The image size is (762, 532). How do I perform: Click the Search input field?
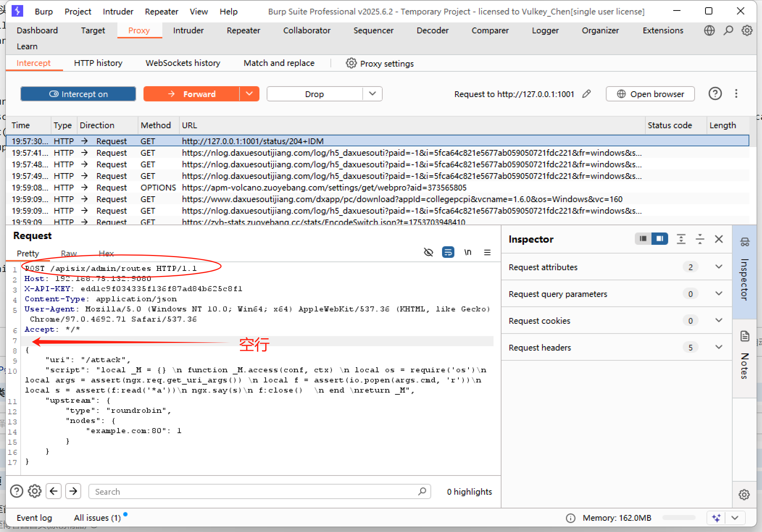click(259, 491)
